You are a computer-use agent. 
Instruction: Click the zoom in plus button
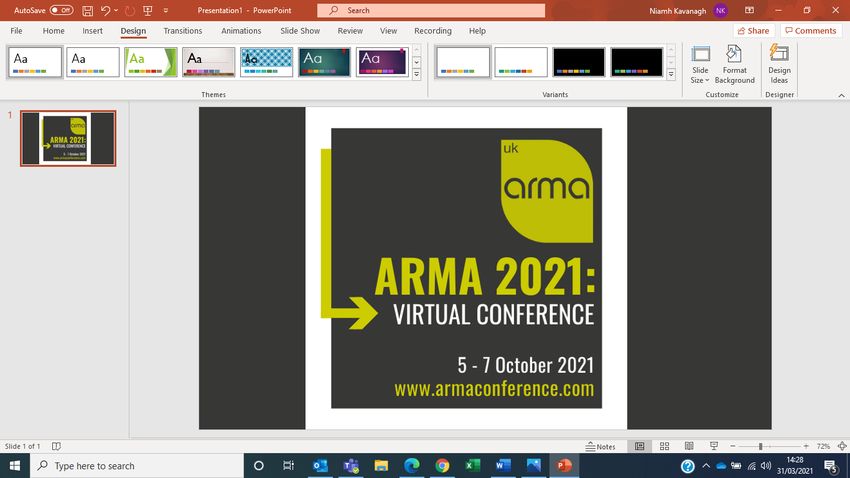[806, 446]
